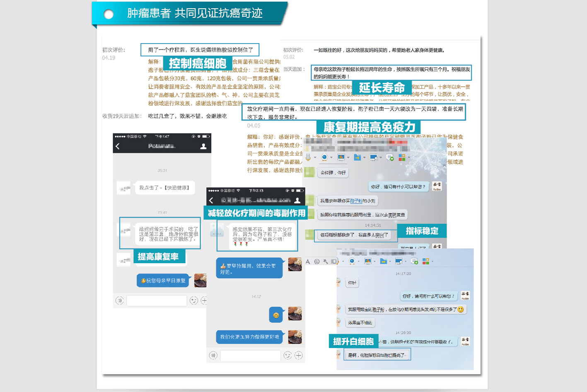The image size is (587, 392).
Task: Tap plus attachment icon in 下午2:13 chat
Action: click(x=299, y=355)
